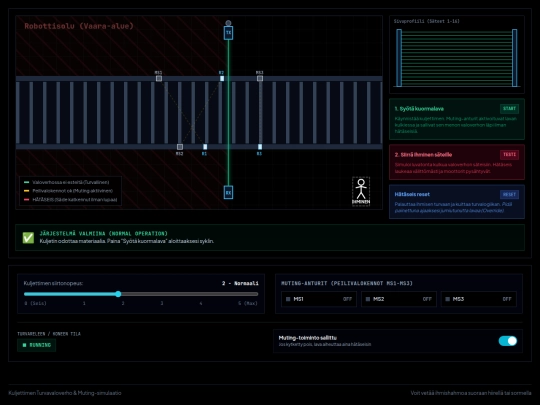This screenshot has height=405, width=540.
Task: Click the 'Robottisolu (Vaara-alue)' label
Action: tap(79, 26)
